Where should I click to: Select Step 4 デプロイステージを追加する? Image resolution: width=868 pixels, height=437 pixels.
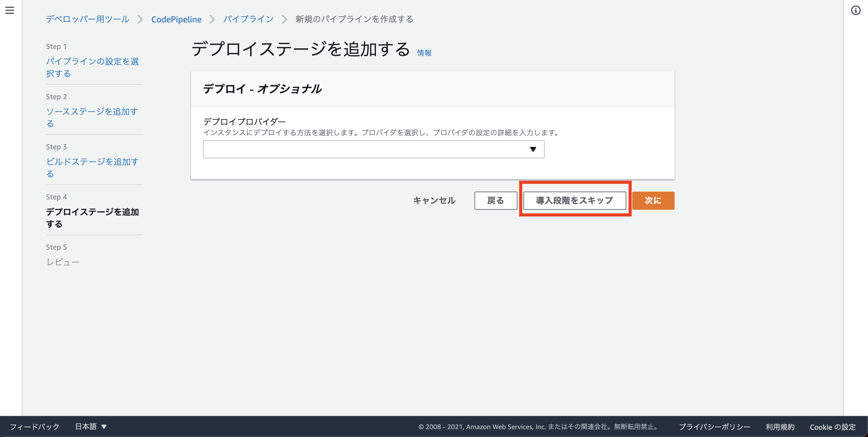[92, 218]
